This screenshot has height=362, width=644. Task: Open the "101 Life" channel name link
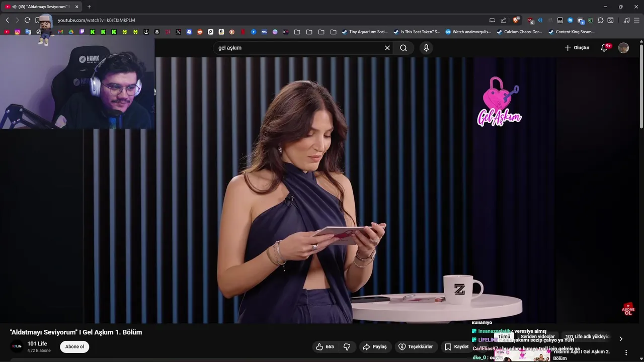coord(37,344)
